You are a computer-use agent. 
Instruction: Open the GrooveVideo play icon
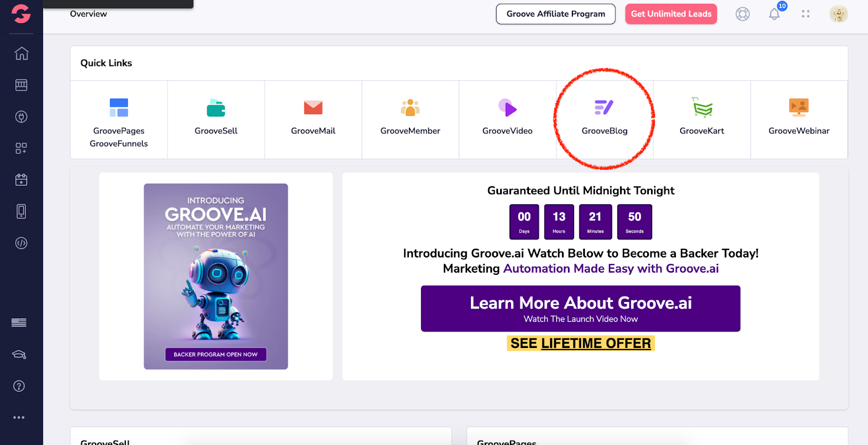507,107
